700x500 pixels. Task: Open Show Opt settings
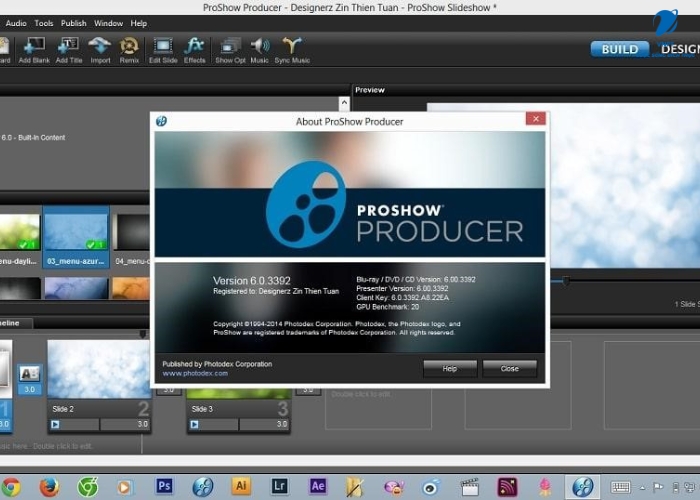[x=230, y=50]
